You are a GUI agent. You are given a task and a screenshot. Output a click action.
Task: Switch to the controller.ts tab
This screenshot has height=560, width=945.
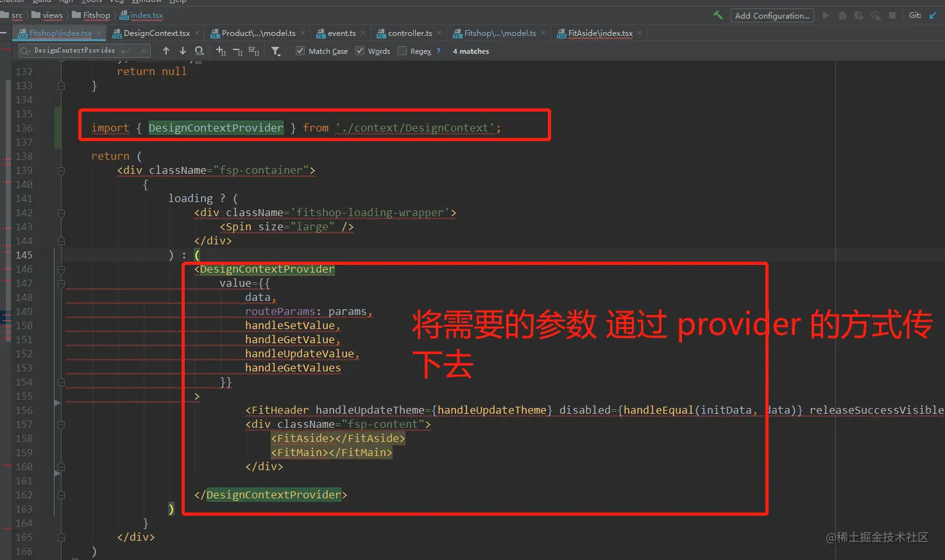click(410, 33)
